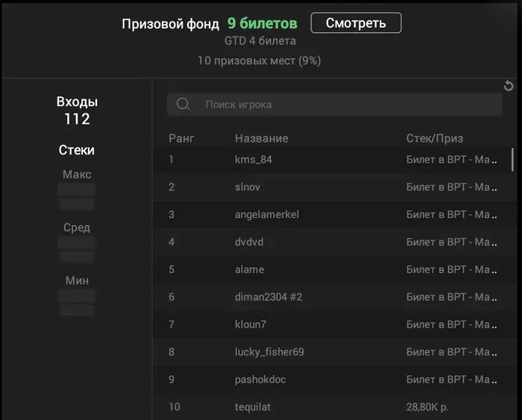Select player kms_84 in rank 1
Image resolution: width=522 pixels, height=420 pixels.
tap(254, 159)
